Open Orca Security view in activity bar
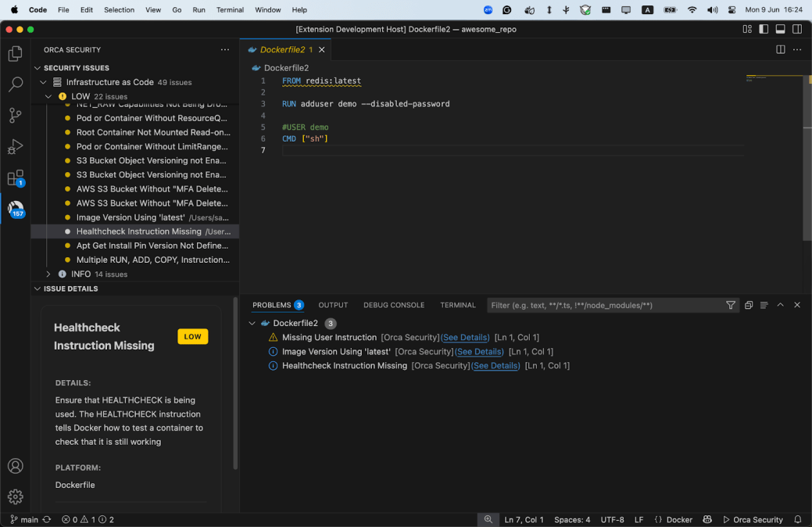 tap(16, 209)
